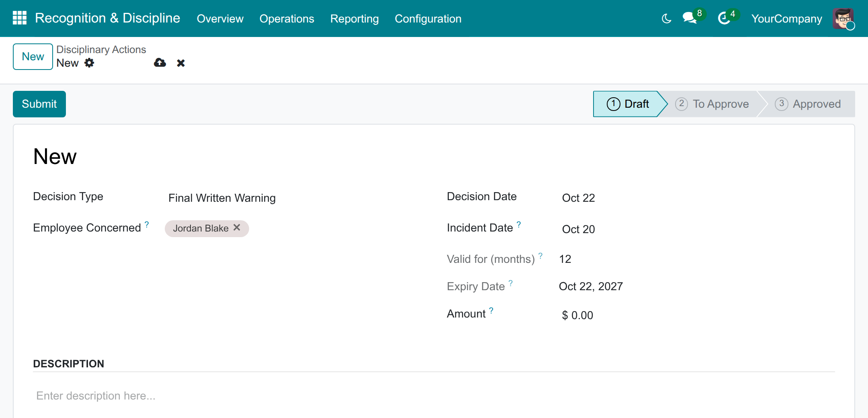Click the Submit button
The height and width of the screenshot is (418, 868).
pyautogui.click(x=39, y=104)
